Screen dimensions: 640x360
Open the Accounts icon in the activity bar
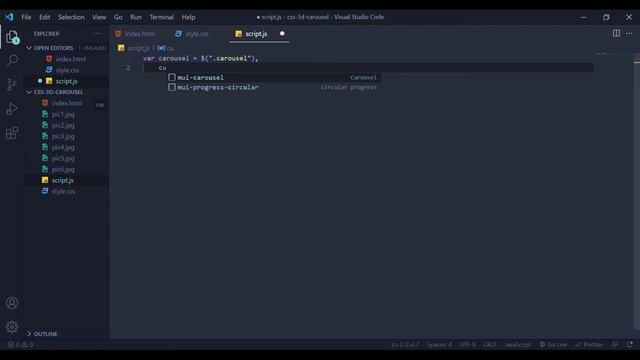click(12, 303)
